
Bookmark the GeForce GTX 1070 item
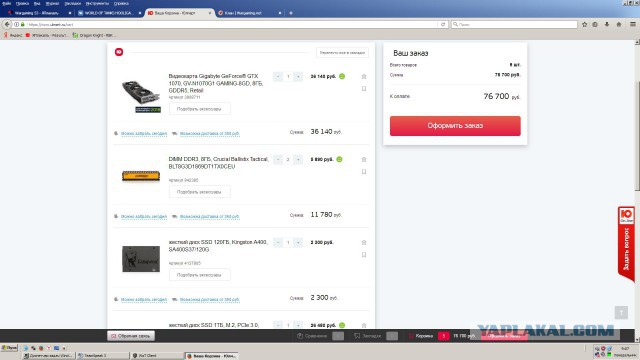(x=364, y=89)
